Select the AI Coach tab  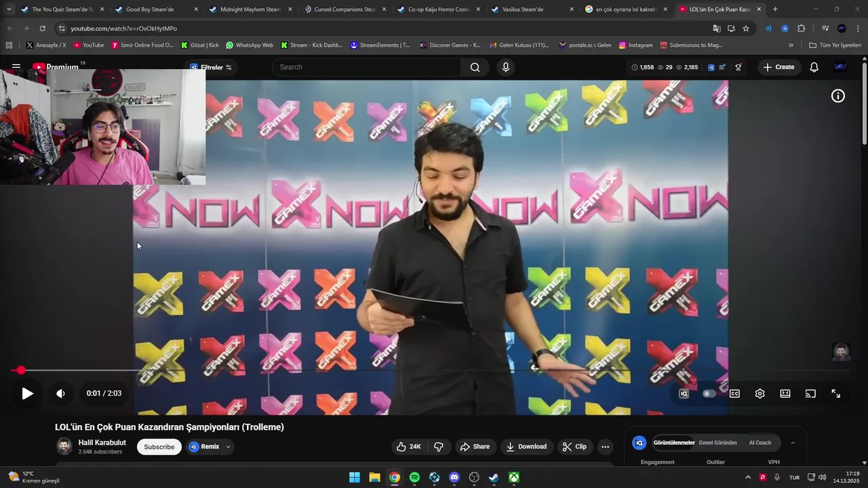tap(759, 443)
